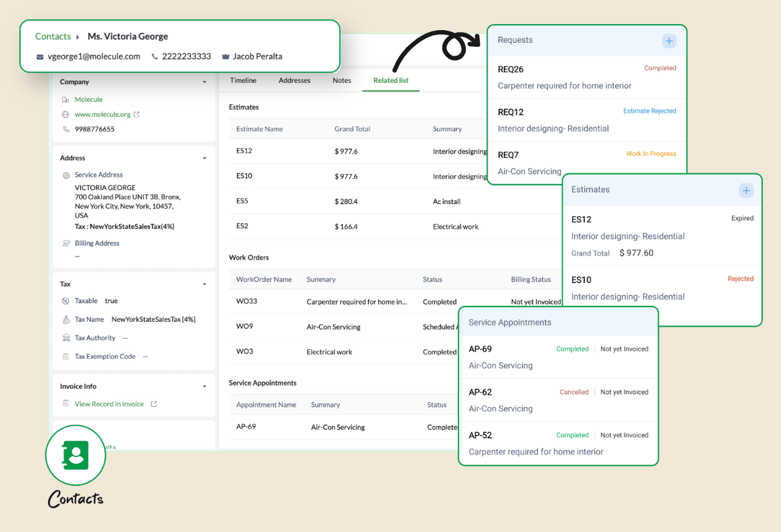Screen dimensions: 781x532
Task: Switch to the Timeline tab
Action: click(243, 80)
